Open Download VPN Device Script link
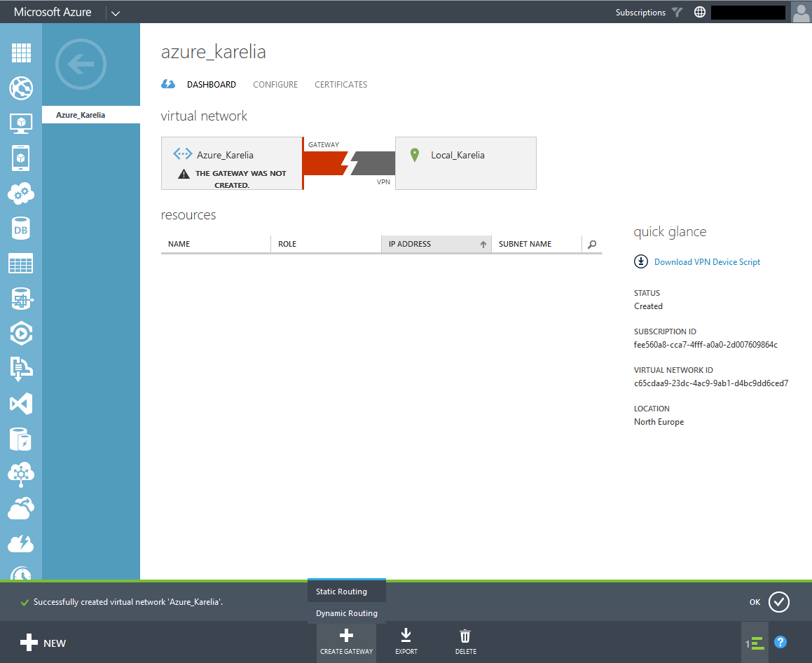Viewport: 812px width, 663px height. 707,262
